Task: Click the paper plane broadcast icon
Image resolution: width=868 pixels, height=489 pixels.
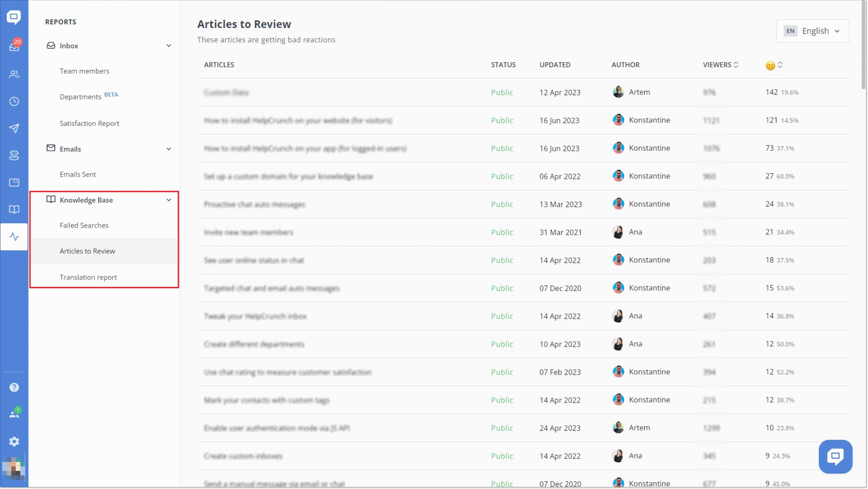Action: tap(14, 128)
